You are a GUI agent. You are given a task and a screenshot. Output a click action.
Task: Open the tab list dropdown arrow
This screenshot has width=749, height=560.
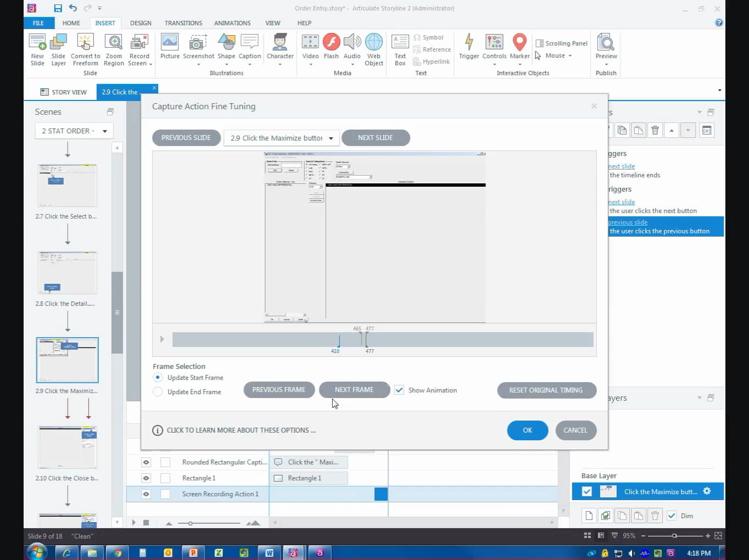coord(719,90)
